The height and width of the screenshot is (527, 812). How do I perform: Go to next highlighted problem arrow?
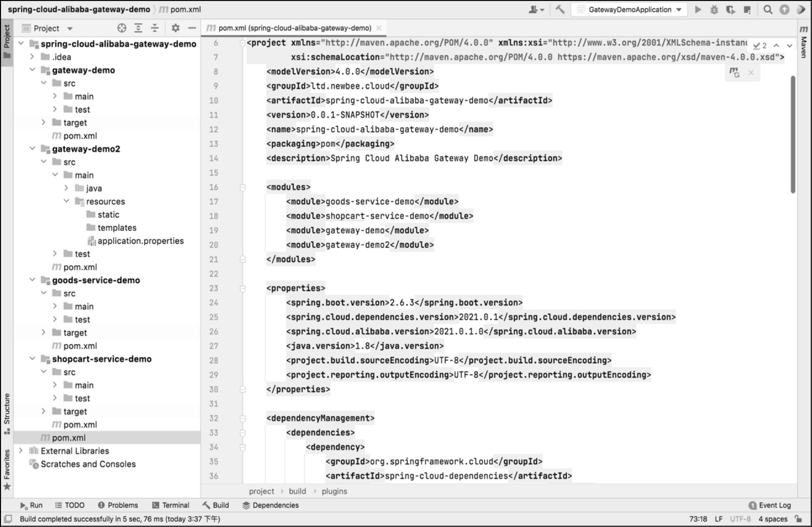point(789,46)
